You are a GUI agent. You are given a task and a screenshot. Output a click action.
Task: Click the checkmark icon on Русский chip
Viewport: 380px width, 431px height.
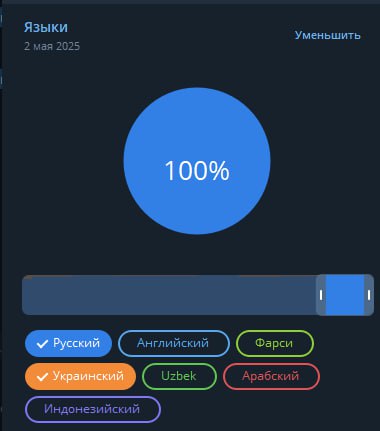(42, 344)
